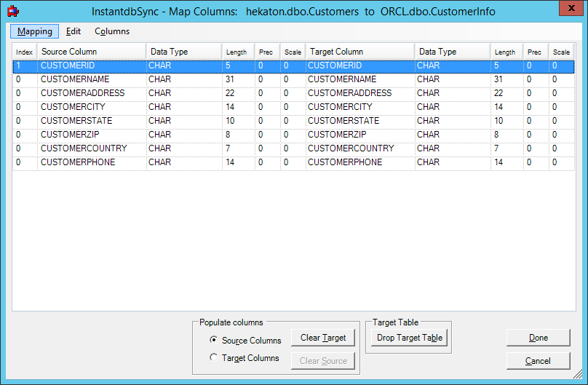Click target length 7 in CUSTOMERCOUNTRY row
The height and width of the screenshot is (385, 588).
(496, 148)
